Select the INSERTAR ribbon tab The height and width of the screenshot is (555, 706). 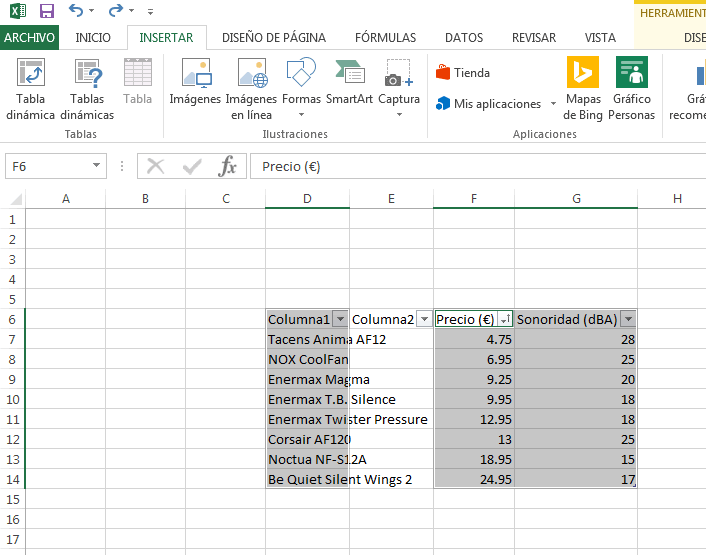tap(166, 37)
